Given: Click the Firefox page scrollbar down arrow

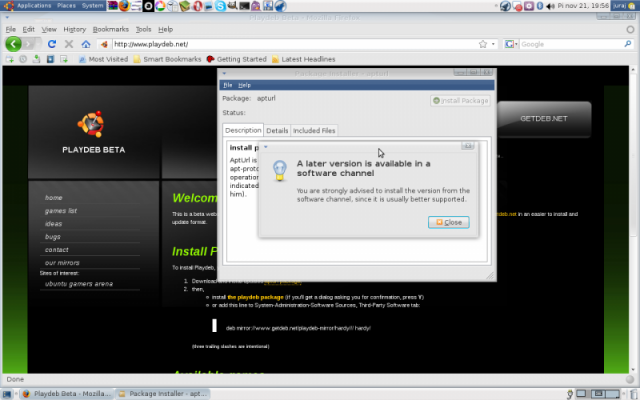Looking at the screenshot, I should click(633, 370).
